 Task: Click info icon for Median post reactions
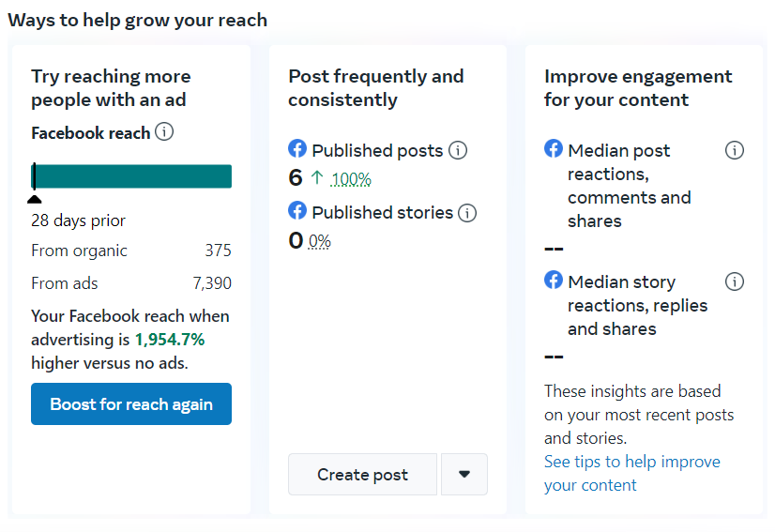(735, 150)
